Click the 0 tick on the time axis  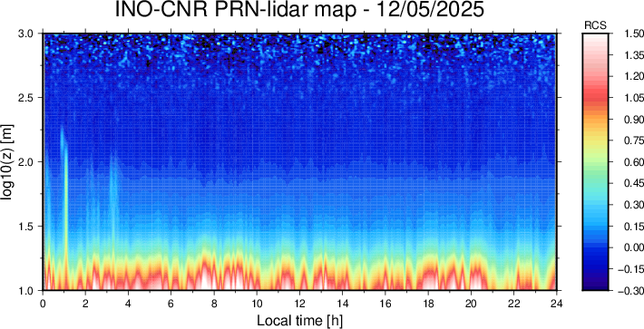point(43,304)
